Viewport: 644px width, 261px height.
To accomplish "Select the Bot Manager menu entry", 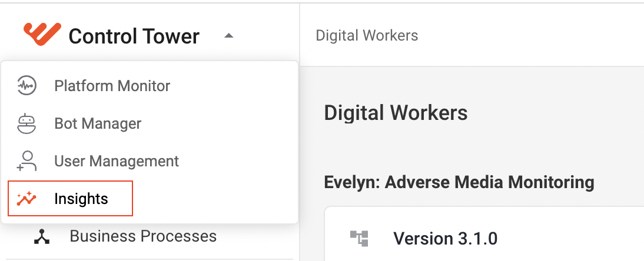I will (x=150, y=123).
